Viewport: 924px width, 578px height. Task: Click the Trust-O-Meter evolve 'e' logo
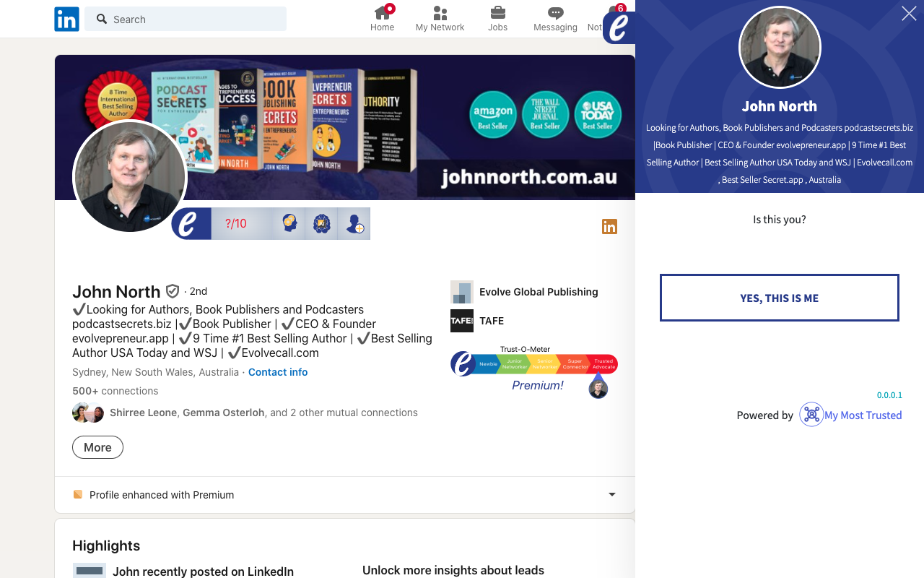[x=463, y=363]
